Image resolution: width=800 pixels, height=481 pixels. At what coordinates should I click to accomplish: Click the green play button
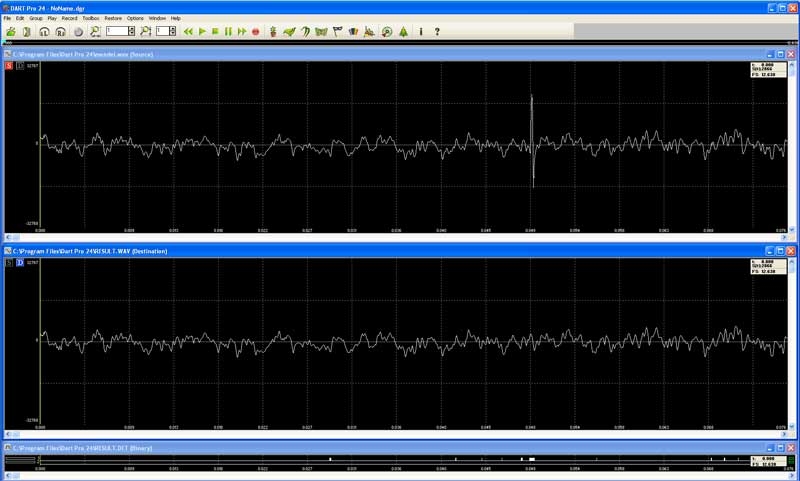[x=202, y=32]
